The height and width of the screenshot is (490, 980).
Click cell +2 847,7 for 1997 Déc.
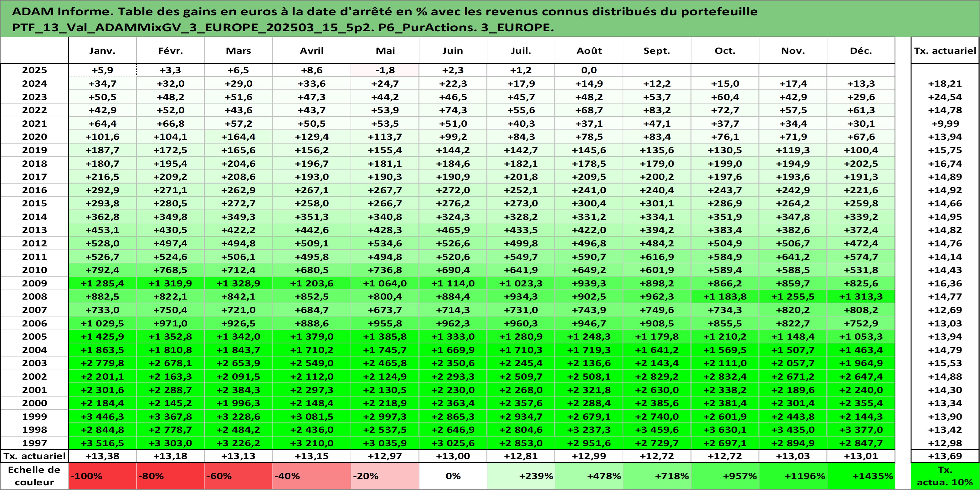click(x=861, y=443)
